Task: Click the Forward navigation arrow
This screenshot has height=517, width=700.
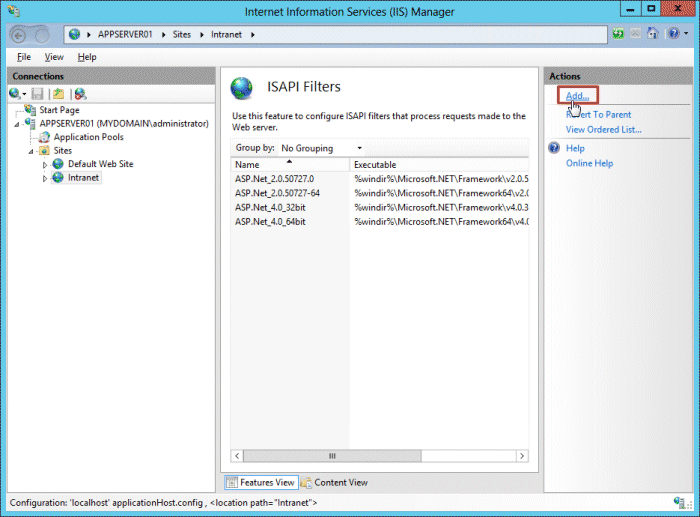Action: tap(42, 35)
